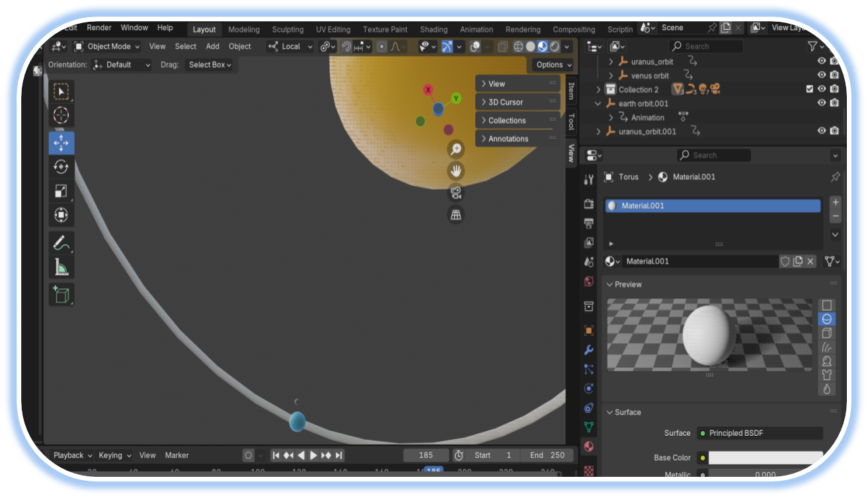The width and height of the screenshot is (868, 498).
Task: Expand uranus_orbit.001 tree item
Action: (599, 132)
